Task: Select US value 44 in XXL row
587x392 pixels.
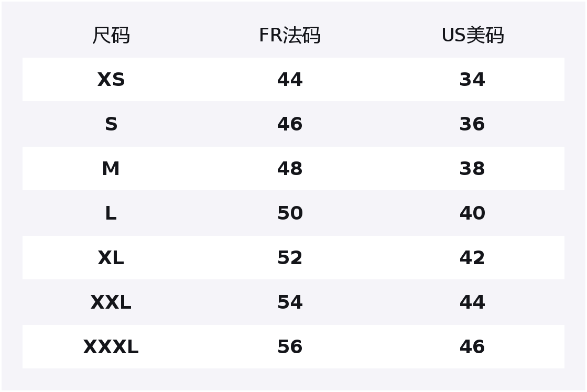Action: 472,302
